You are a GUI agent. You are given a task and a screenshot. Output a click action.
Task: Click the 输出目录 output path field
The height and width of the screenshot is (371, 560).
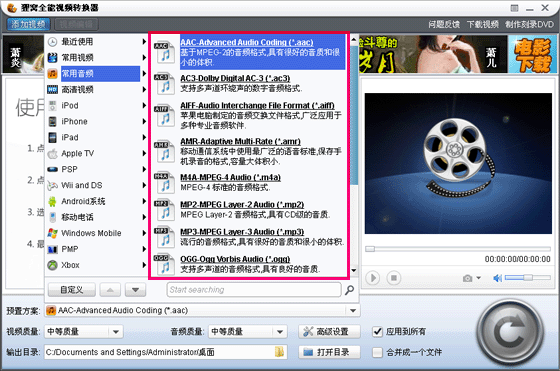pyautogui.click(x=166, y=352)
